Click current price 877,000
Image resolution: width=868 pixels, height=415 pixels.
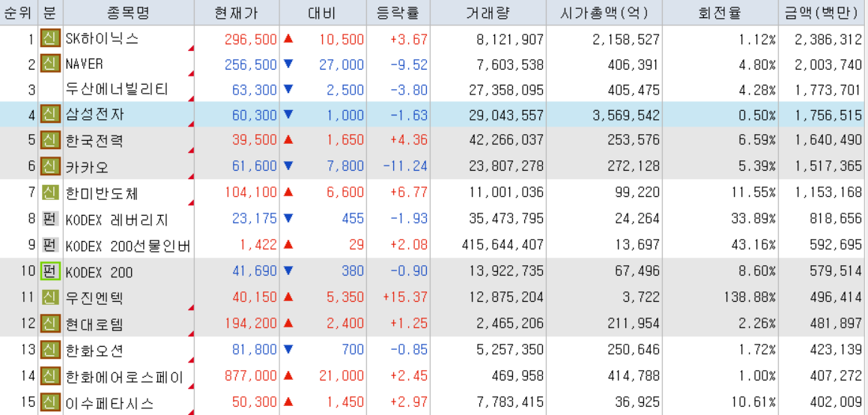[251, 376]
